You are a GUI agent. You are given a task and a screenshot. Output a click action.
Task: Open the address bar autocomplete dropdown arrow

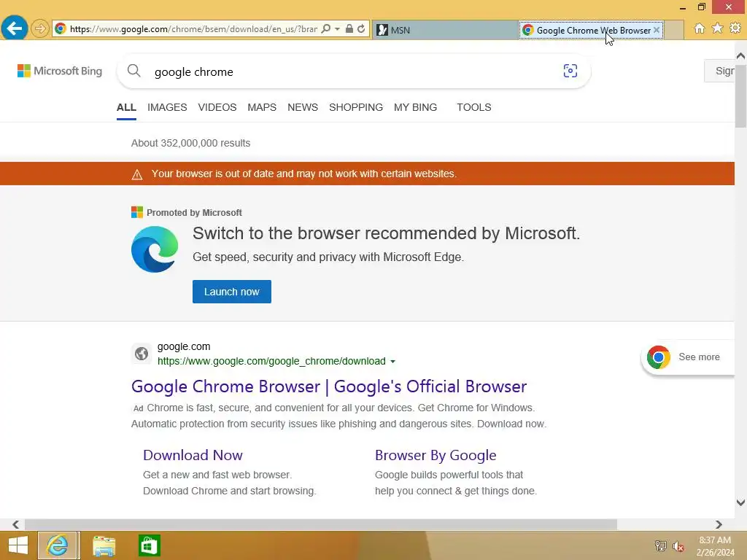pyautogui.click(x=337, y=29)
